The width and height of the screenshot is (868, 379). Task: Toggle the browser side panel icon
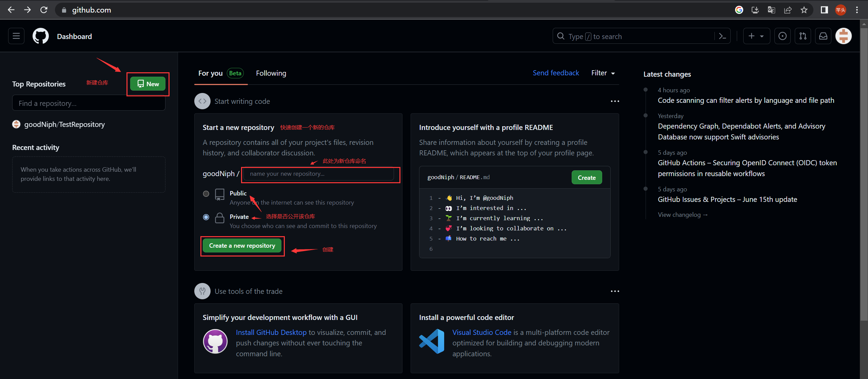click(x=824, y=10)
